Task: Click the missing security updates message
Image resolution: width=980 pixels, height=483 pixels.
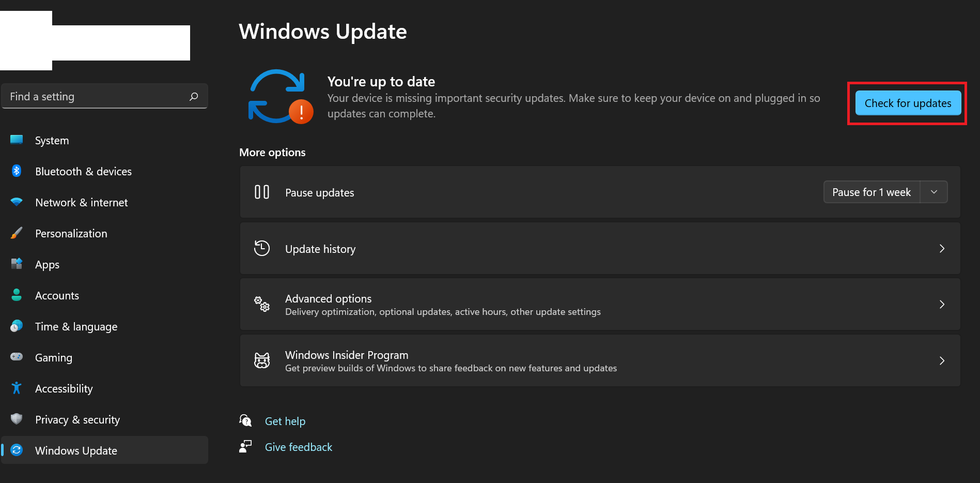Action: tap(573, 106)
